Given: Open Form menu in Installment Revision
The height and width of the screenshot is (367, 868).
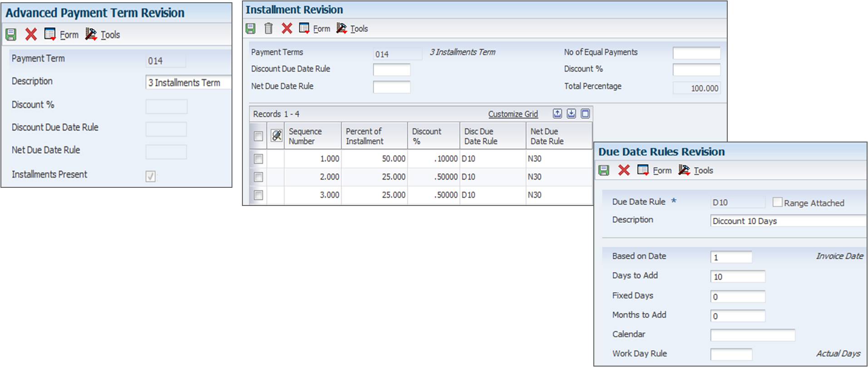Looking at the screenshot, I should [x=322, y=29].
